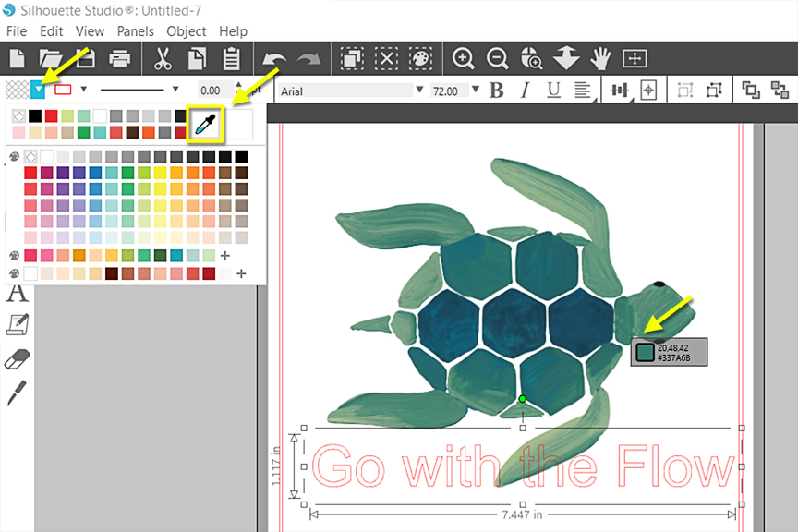
Task: Add a swatch to the second custom palette row
Action: click(x=241, y=274)
